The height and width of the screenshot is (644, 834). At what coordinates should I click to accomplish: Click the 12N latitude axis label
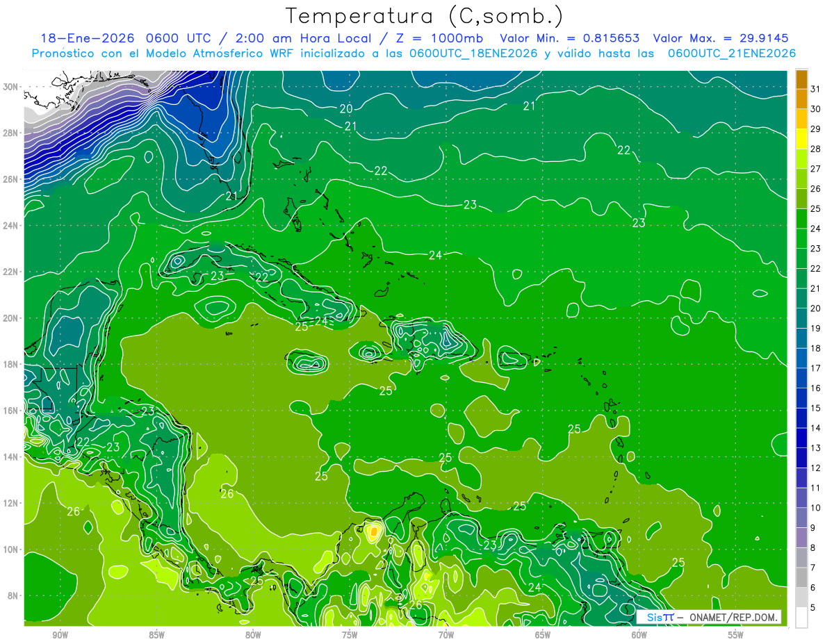12,503
